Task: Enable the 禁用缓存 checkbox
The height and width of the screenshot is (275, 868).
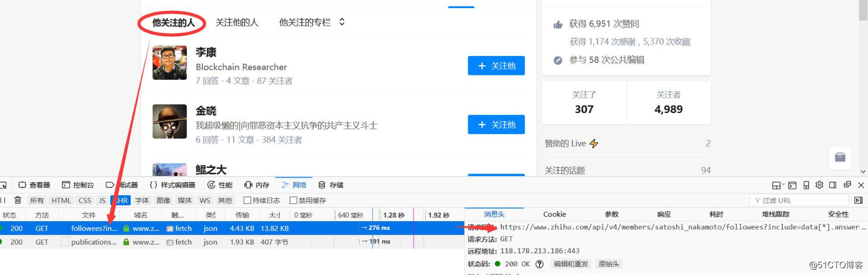Action: tap(293, 201)
